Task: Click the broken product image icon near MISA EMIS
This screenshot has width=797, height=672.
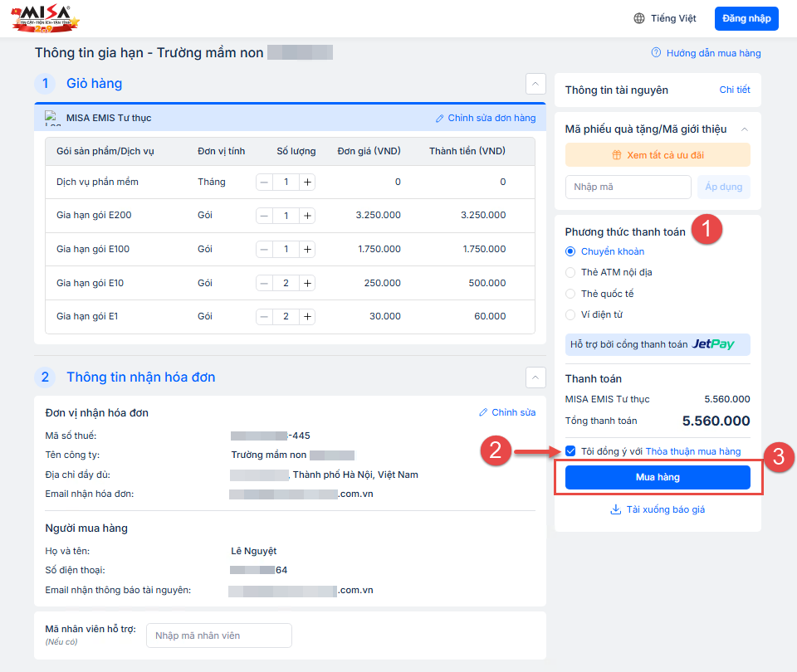Action: (52, 118)
